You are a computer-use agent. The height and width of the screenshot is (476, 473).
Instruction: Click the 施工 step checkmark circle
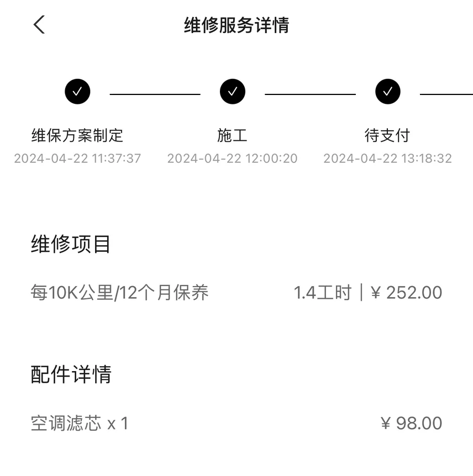(x=233, y=91)
